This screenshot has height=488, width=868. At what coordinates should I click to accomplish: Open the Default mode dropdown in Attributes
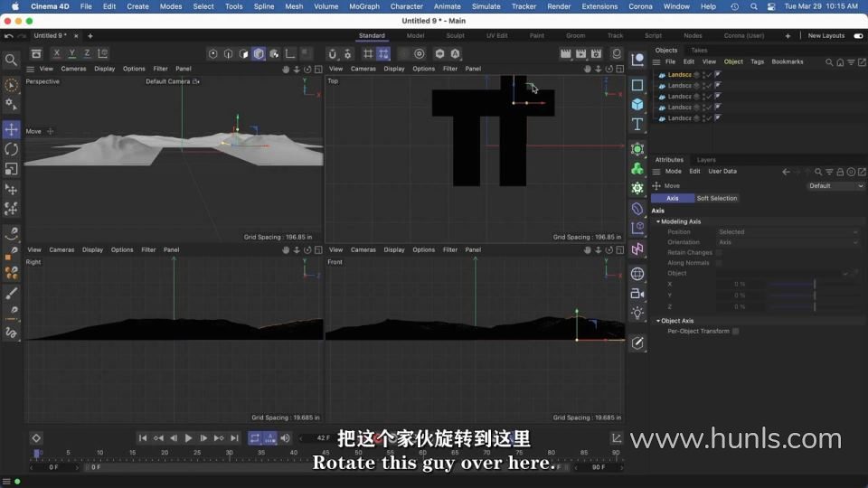coord(835,186)
